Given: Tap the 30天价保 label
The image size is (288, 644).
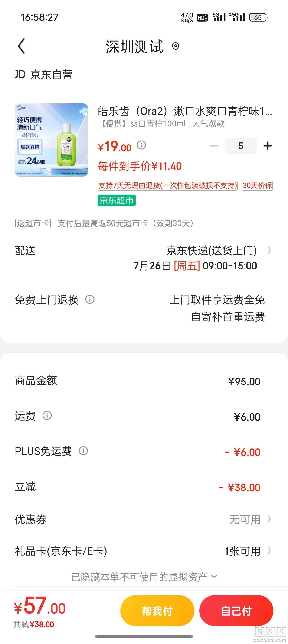Looking at the screenshot, I should pyautogui.click(x=257, y=185).
